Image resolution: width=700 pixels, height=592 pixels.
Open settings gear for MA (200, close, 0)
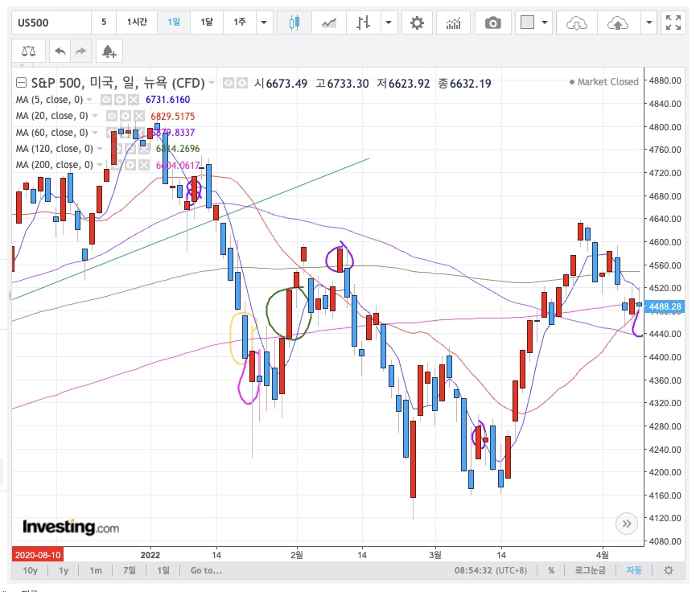130,165
